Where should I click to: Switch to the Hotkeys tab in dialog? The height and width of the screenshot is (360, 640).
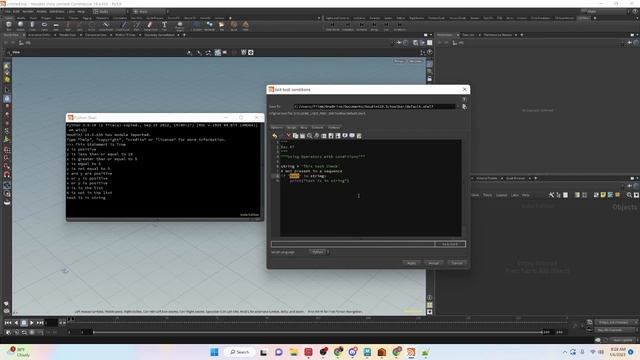point(333,127)
